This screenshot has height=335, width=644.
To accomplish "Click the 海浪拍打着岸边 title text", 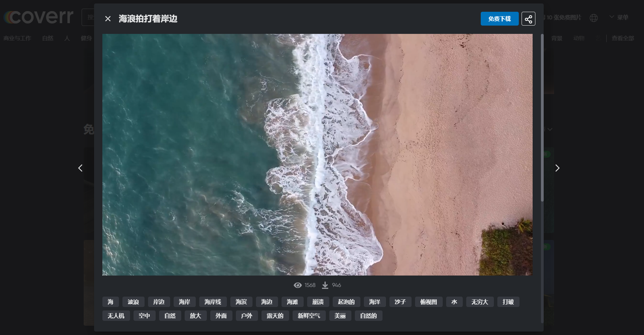I will [x=148, y=19].
